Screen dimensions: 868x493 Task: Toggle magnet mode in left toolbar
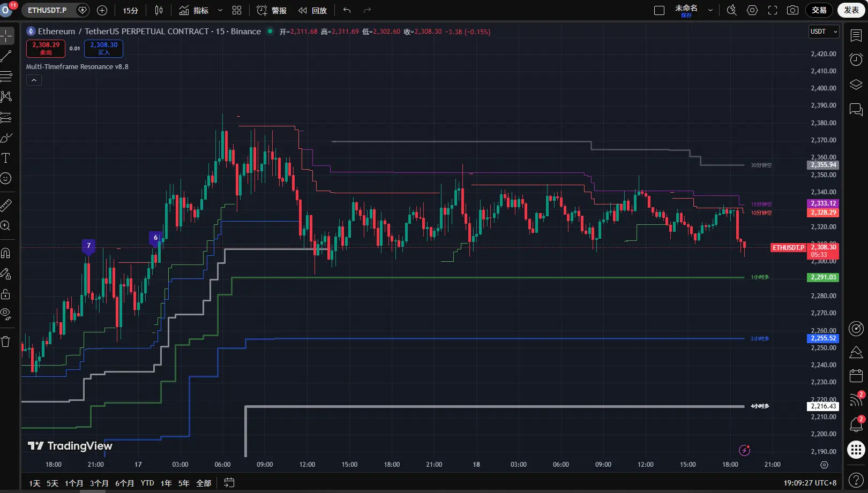[6, 253]
